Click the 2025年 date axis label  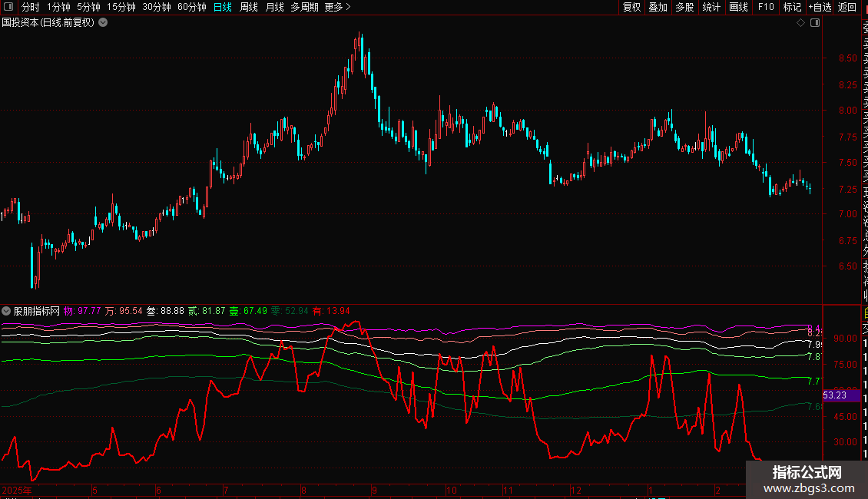tap(17, 490)
